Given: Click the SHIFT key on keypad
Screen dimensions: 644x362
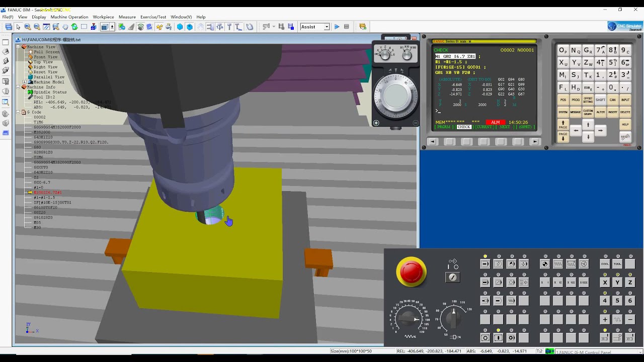Looking at the screenshot, I should click(x=600, y=100).
